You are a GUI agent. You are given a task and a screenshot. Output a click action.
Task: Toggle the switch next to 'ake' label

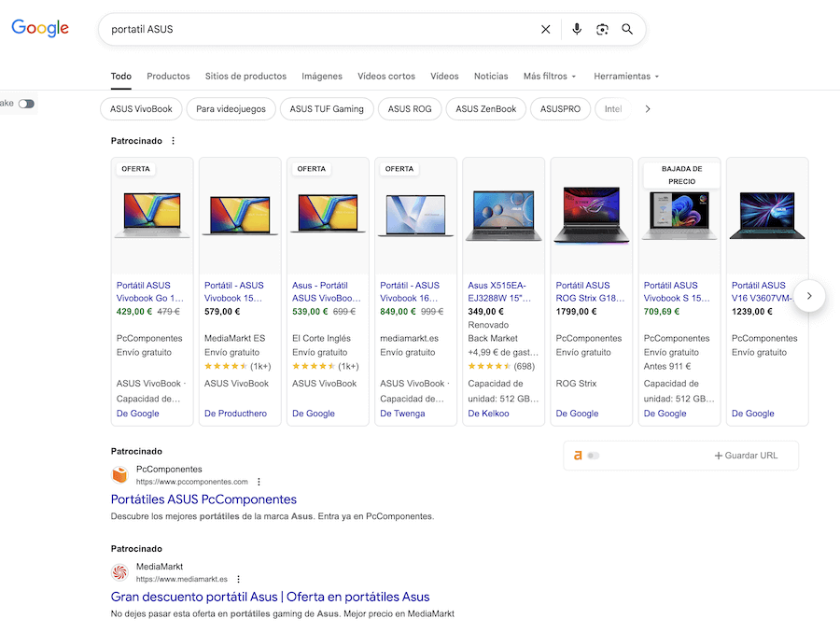(26, 104)
